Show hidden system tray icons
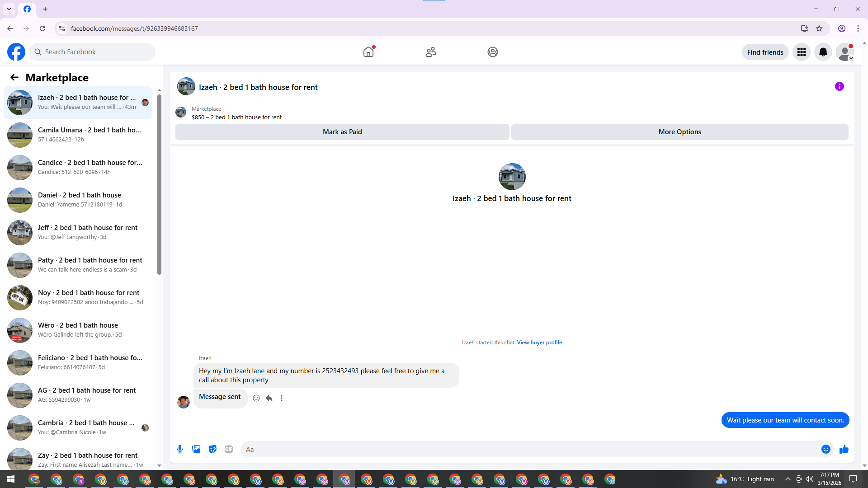Viewport: 868px width, 488px height. tap(788, 479)
